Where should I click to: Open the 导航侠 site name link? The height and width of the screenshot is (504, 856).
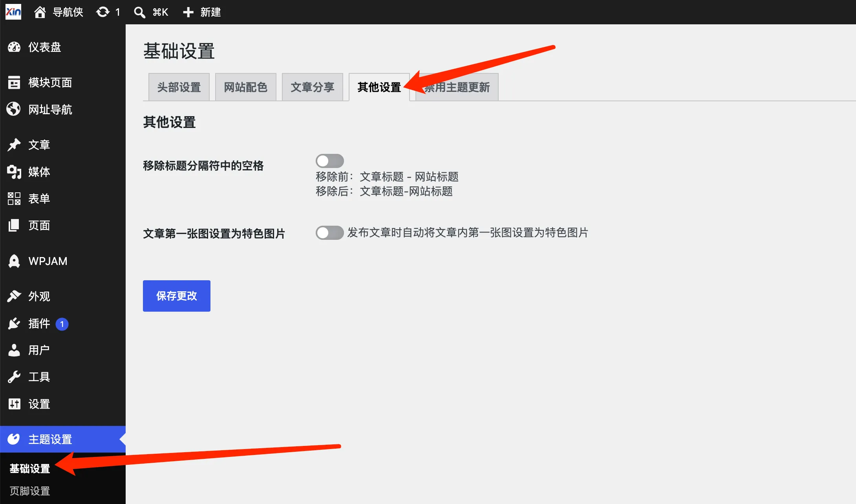point(68,12)
